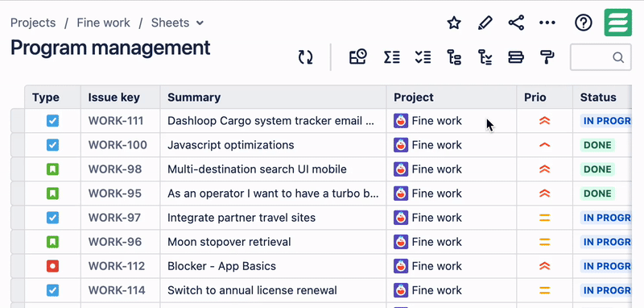The width and height of the screenshot is (644, 308).
Task: Open the sum-up sigma toolbar icon
Action: [392, 57]
